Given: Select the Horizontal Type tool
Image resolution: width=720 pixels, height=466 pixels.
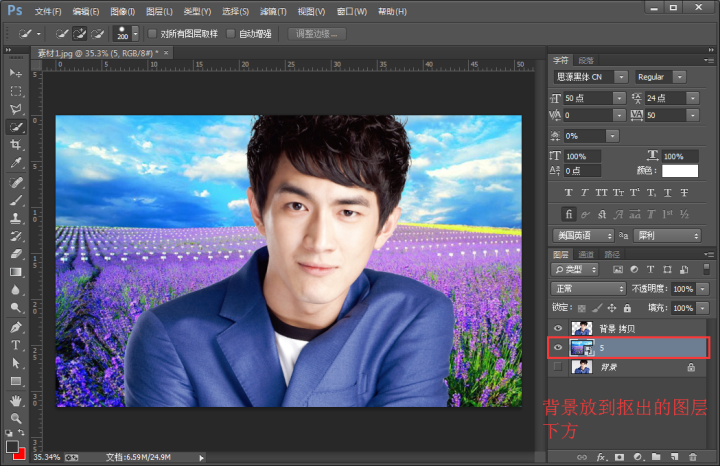Looking at the screenshot, I should (16, 345).
